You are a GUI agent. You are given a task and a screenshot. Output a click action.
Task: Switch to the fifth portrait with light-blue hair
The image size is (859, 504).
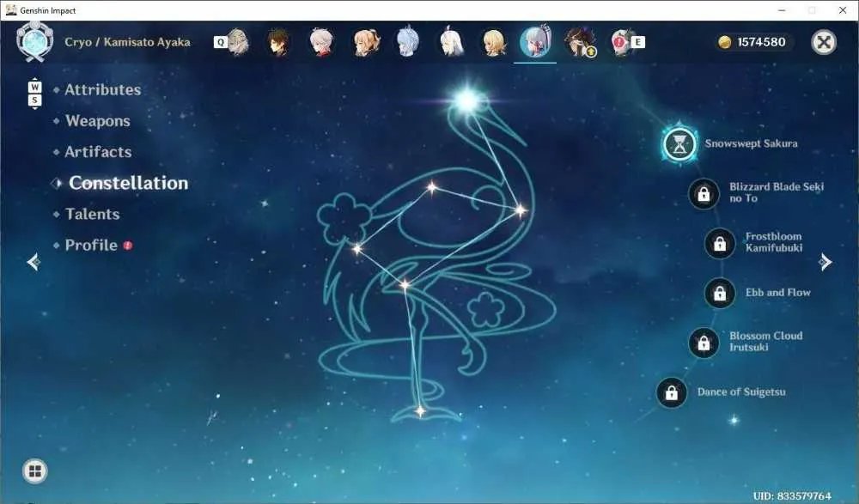click(x=408, y=41)
